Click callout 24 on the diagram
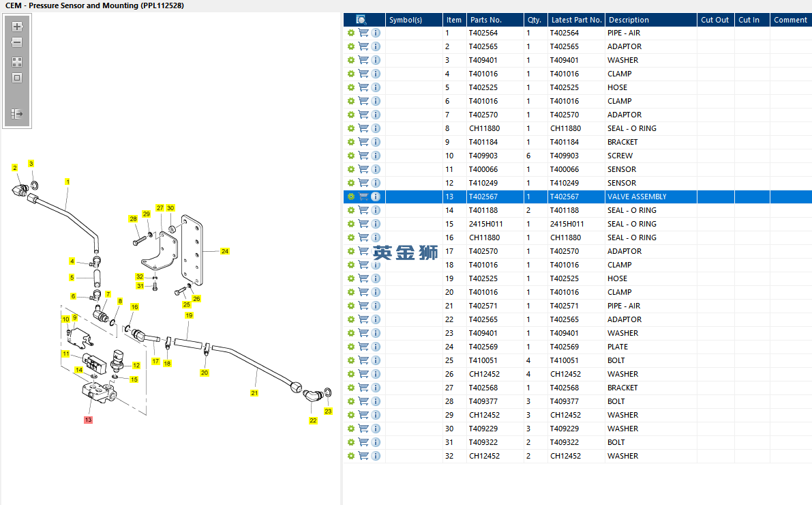The height and width of the screenshot is (505, 812). (225, 251)
